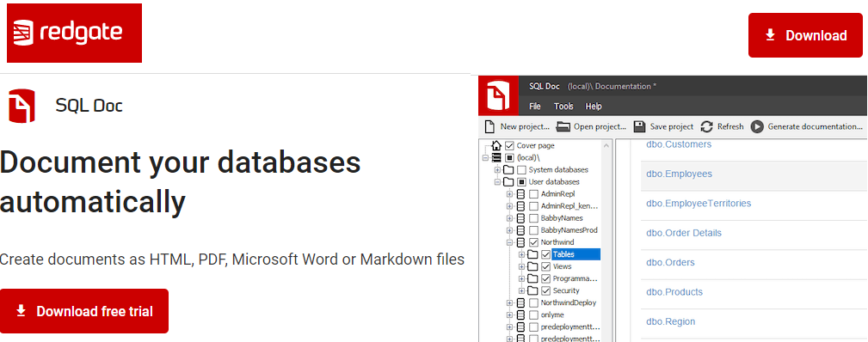Click the tree panel scroll up arrow
Image resolution: width=868 pixels, height=342 pixels.
[606, 145]
